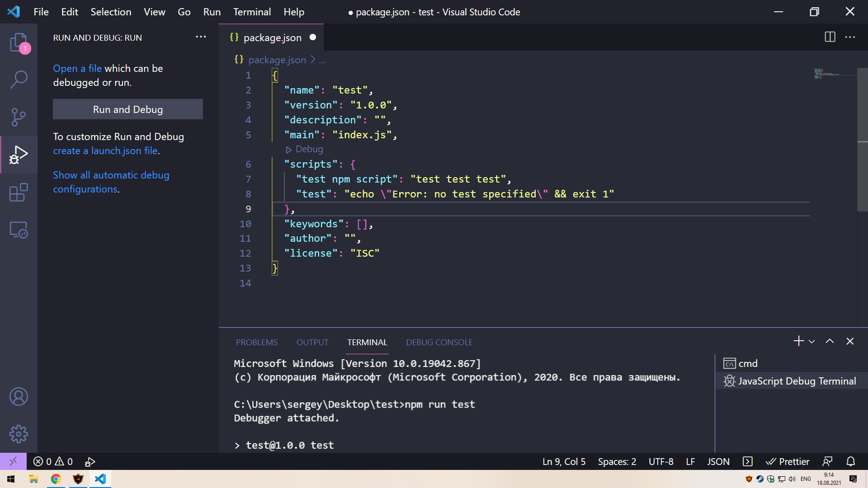Open the editor More Actions ellipsis

pos(850,37)
